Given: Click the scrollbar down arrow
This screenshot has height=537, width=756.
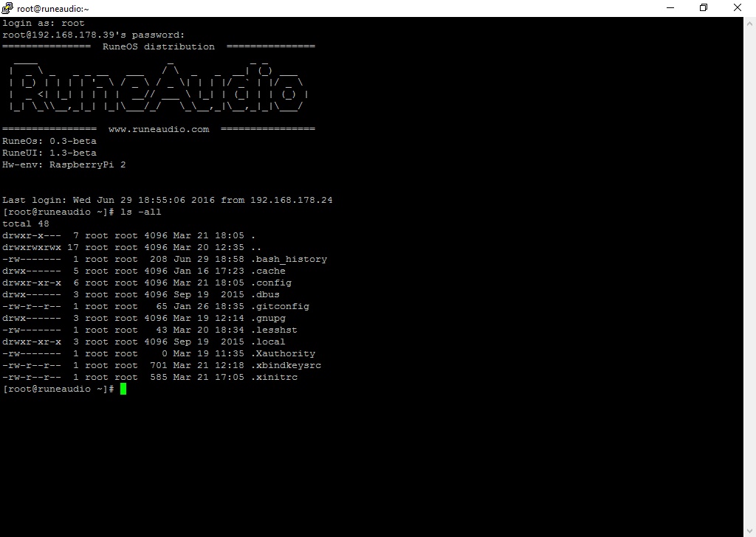Looking at the screenshot, I should (749, 530).
